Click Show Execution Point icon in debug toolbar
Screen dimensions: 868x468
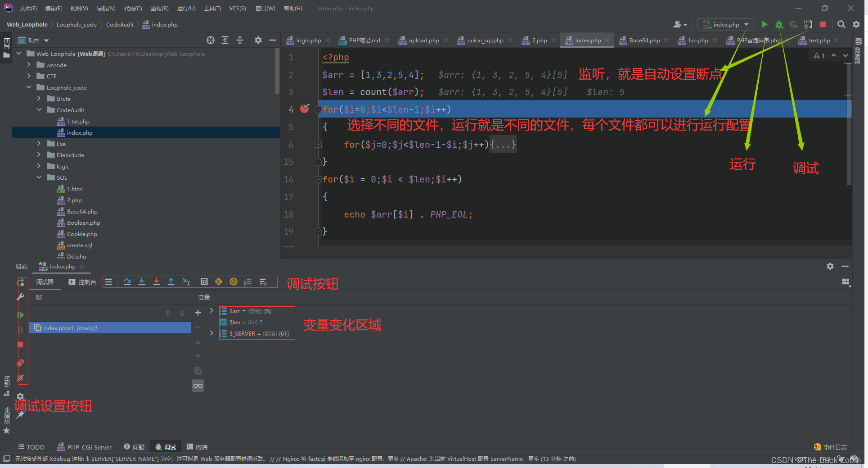point(108,282)
